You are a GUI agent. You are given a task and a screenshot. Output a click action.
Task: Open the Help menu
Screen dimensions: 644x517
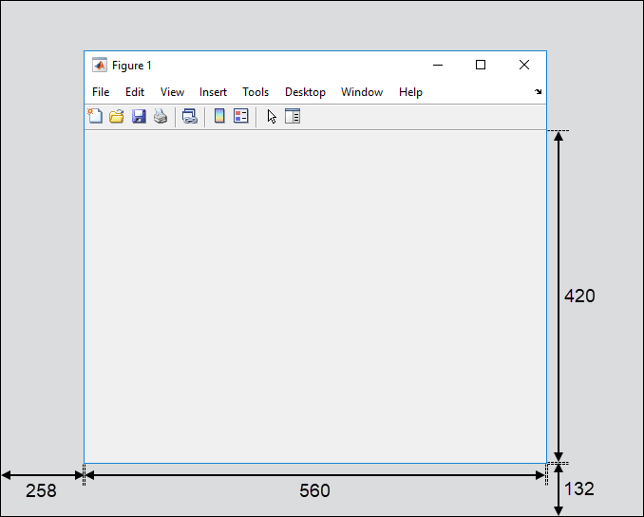coord(411,92)
